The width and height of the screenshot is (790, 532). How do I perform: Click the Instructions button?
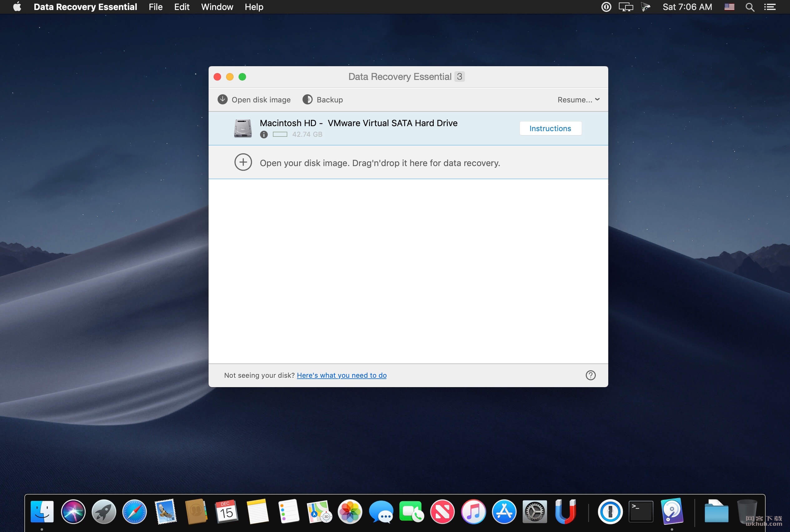coord(551,128)
